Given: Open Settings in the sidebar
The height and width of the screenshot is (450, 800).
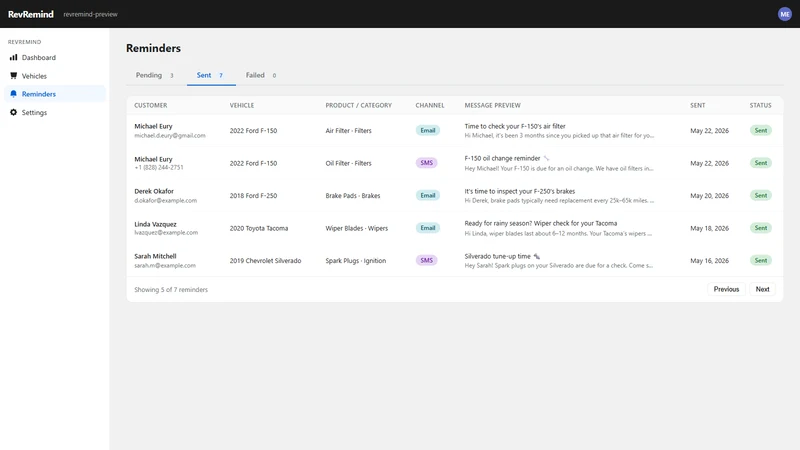Looking at the screenshot, I should 55,112.
